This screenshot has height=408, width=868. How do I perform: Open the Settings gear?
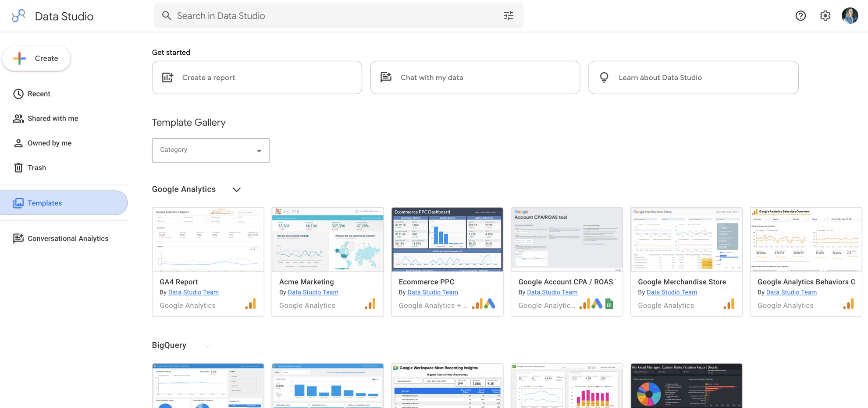825,16
